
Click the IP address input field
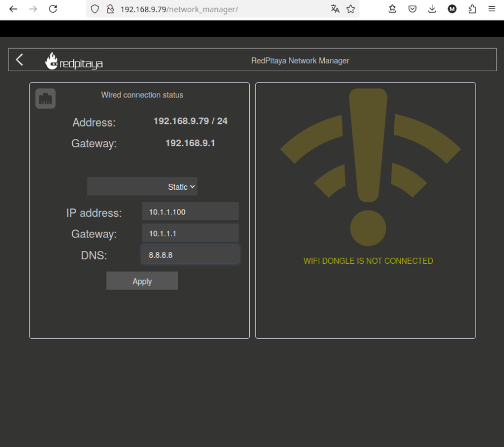point(190,212)
